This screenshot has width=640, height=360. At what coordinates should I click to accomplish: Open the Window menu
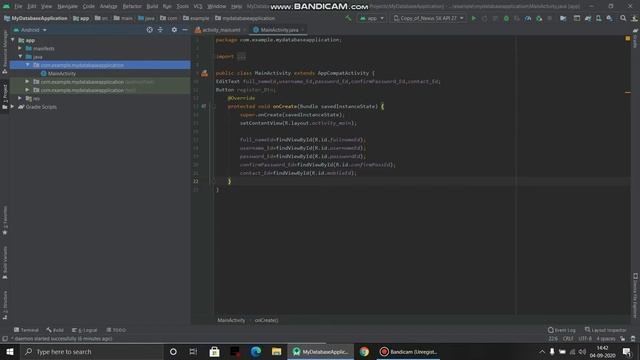(216, 6)
